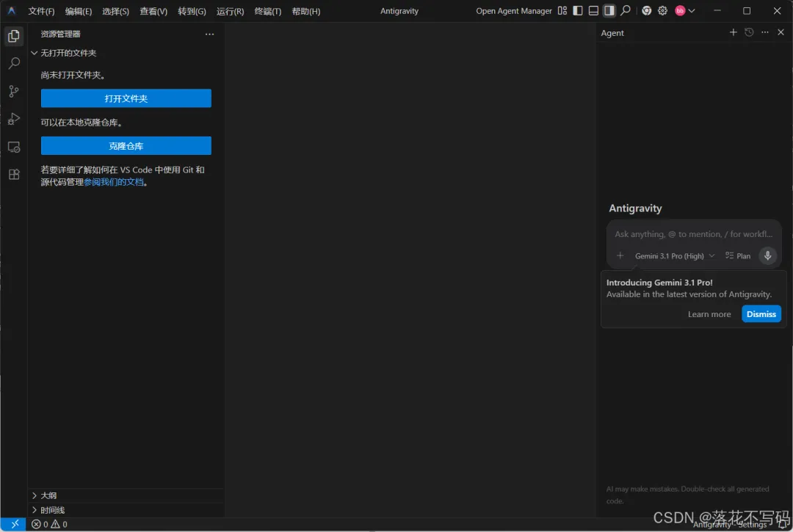The height and width of the screenshot is (532, 793).
Task: Toggle the primary side bar visibility
Action: [578, 10]
